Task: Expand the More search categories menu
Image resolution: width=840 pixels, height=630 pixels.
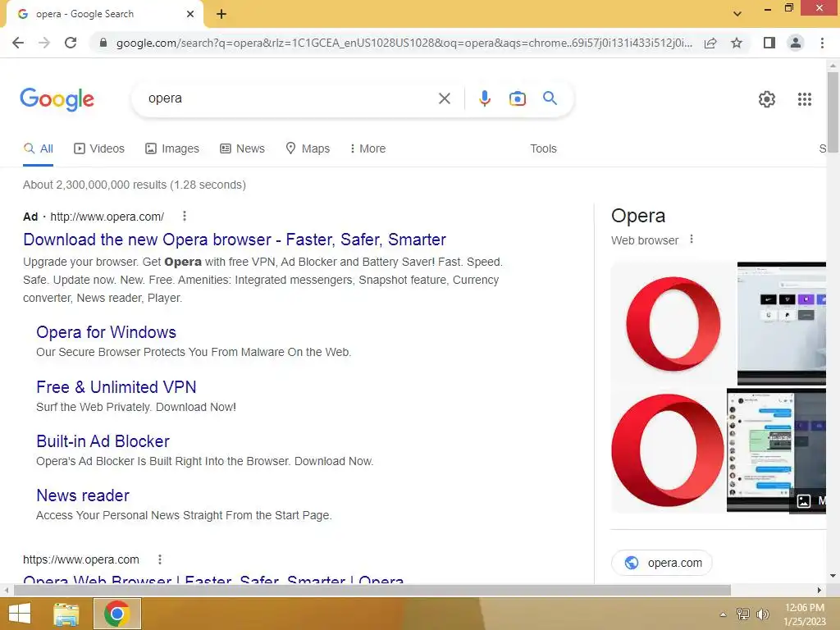Action: (367, 148)
